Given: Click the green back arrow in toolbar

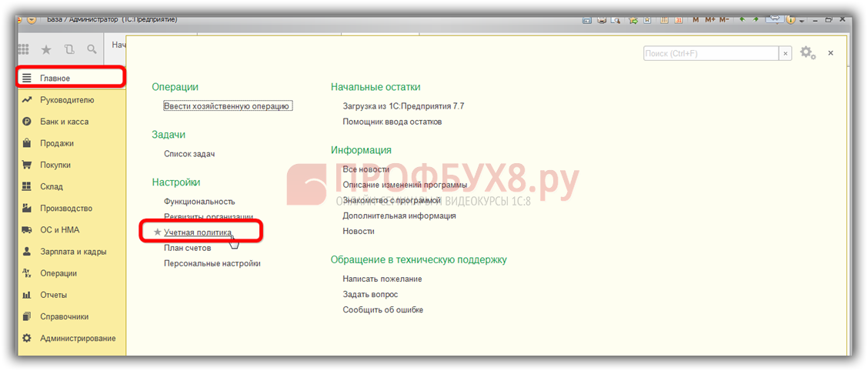Looking at the screenshot, I should 743,19.
